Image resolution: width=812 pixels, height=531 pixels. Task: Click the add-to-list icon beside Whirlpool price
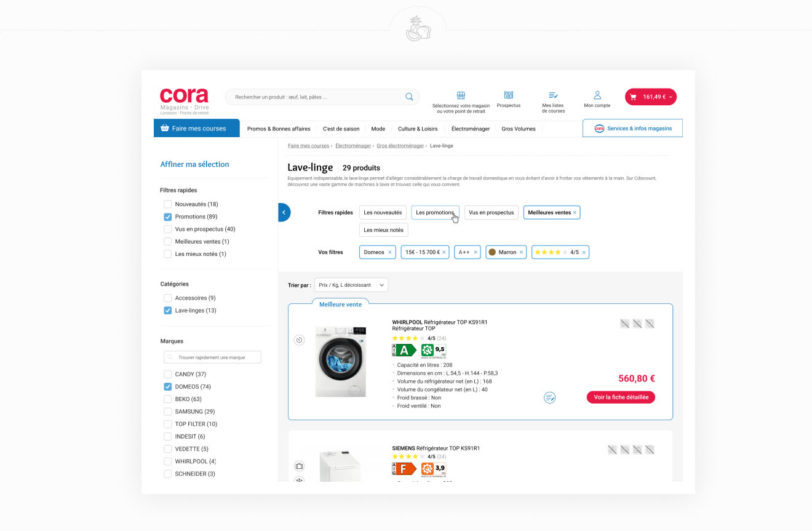click(550, 397)
